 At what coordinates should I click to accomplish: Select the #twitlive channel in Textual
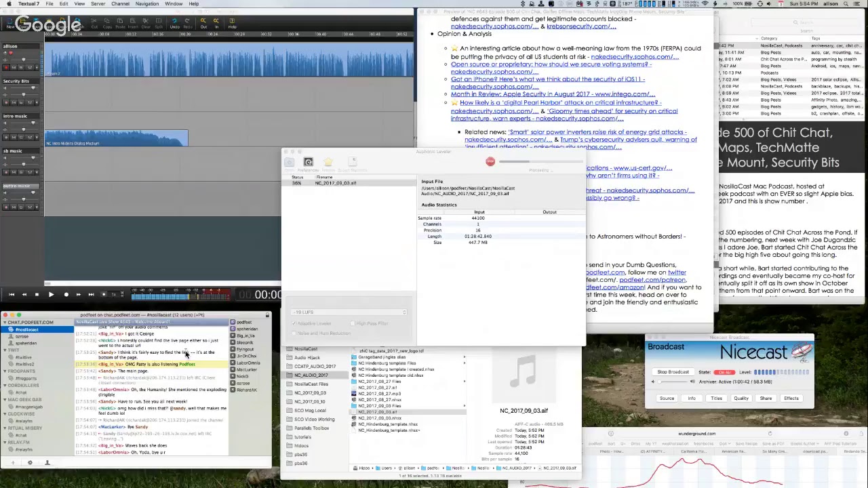tap(24, 357)
